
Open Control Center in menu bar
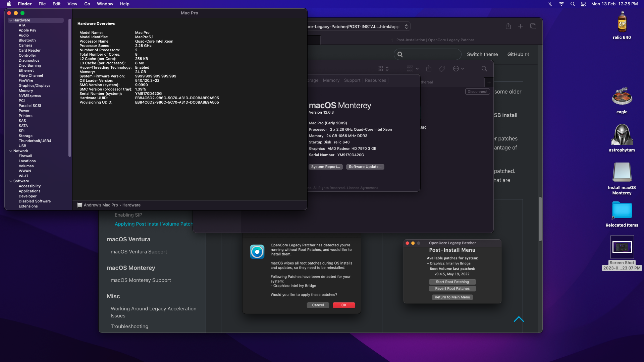click(583, 4)
